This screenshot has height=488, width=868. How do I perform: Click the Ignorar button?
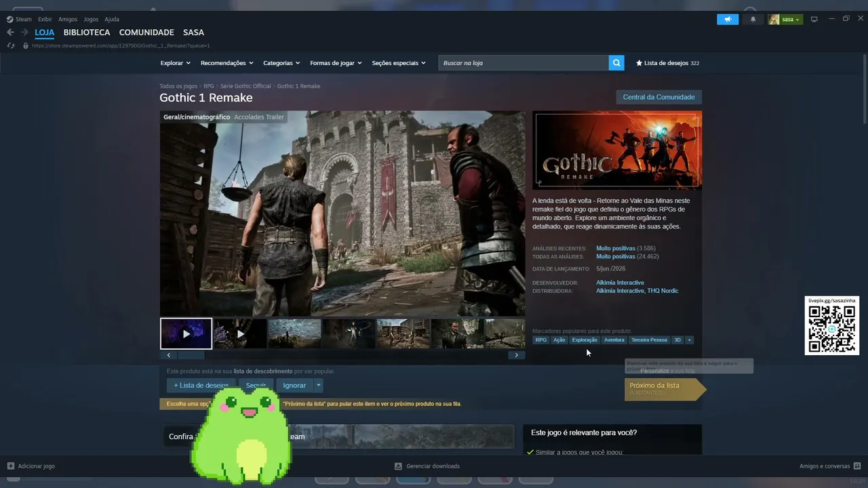[x=294, y=385]
